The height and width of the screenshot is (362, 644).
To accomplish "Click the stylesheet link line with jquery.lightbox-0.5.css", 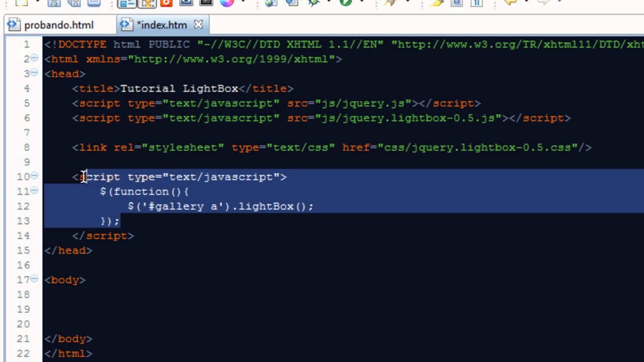I will tap(332, 147).
